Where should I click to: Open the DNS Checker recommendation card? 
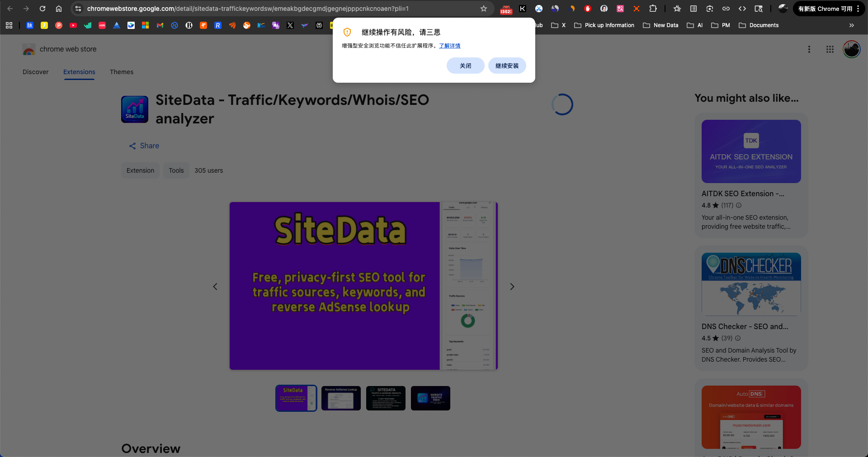(x=751, y=308)
